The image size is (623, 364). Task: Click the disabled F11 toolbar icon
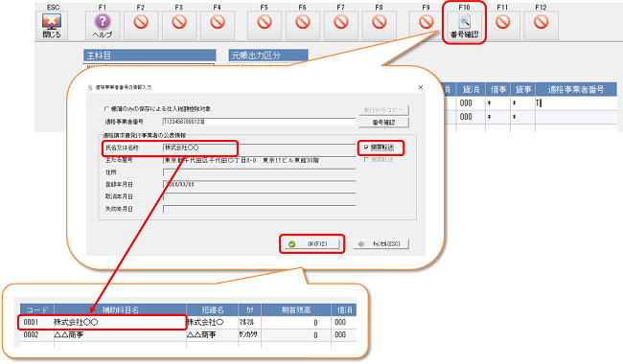point(502,26)
